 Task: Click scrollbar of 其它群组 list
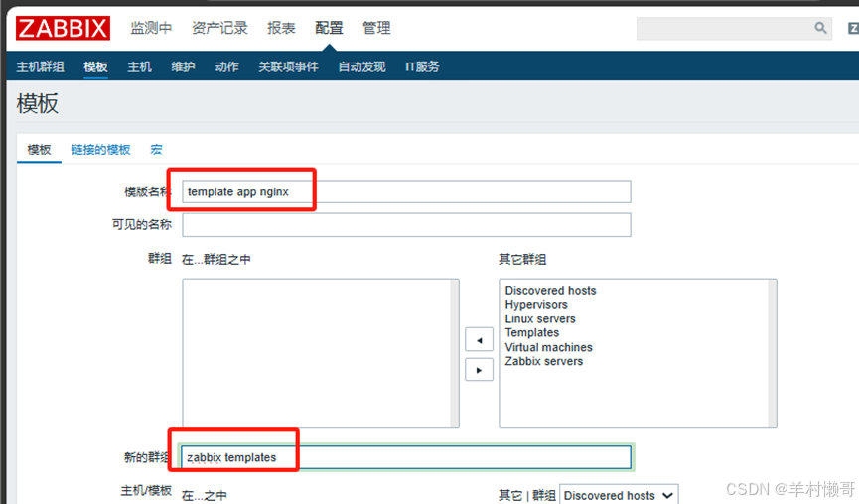772,353
